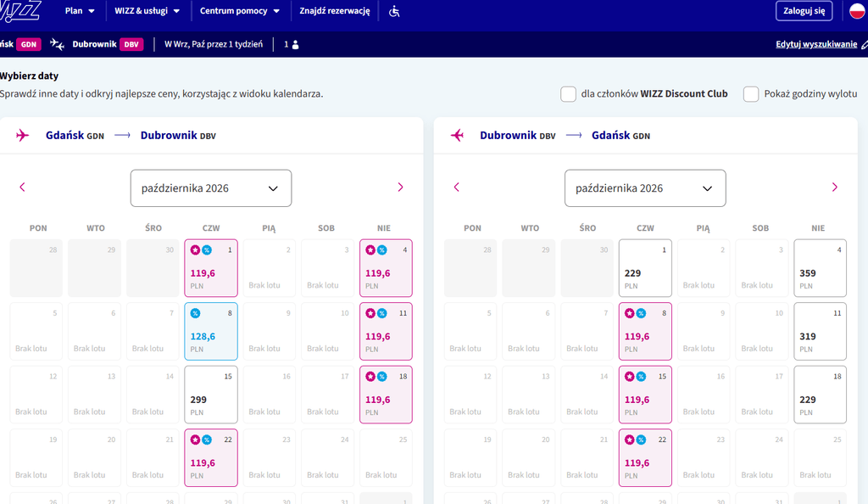The image size is (868, 504).
Task: Open the return month dropdown 'października 2026'
Action: [x=645, y=188]
